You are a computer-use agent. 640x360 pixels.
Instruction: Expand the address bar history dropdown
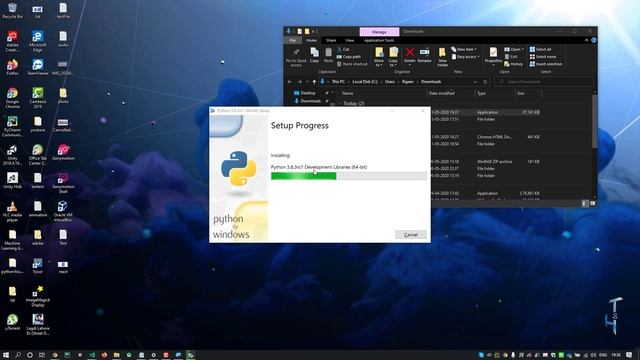[x=475, y=82]
